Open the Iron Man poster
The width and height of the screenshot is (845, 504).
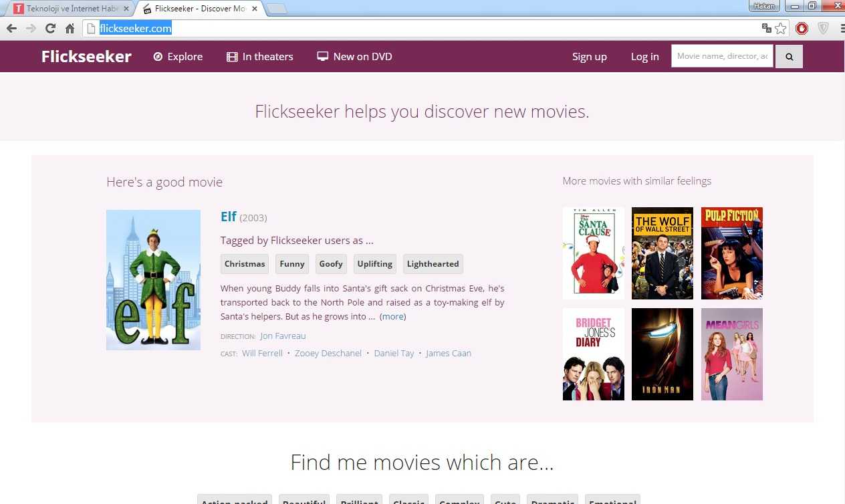662,354
